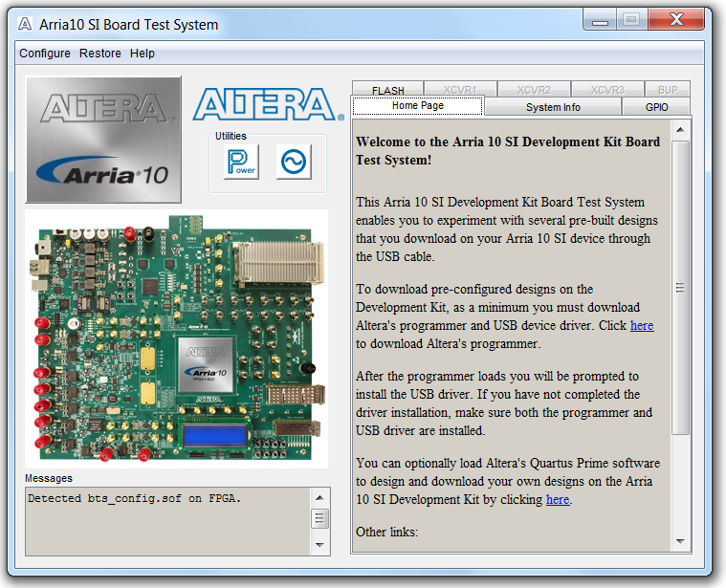Open the Help menu

pyautogui.click(x=143, y=54)
